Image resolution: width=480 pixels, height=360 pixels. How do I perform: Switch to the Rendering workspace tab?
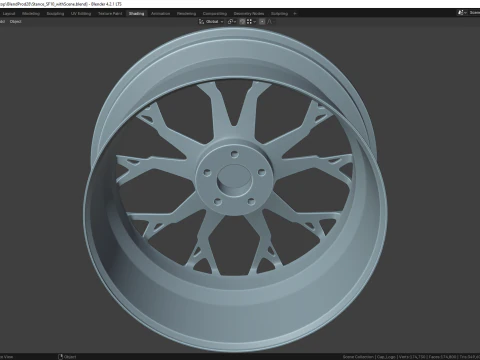point(186,14)
